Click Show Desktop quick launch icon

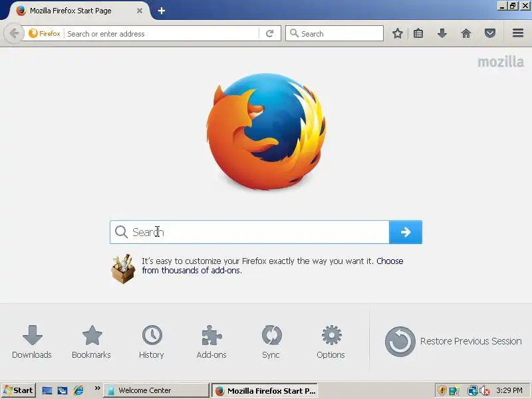47,390
